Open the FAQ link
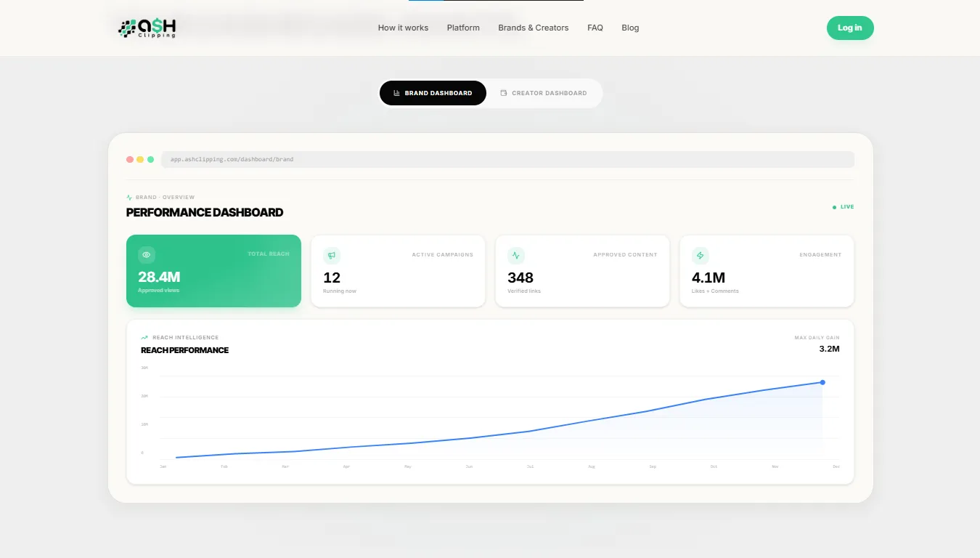 595,28
